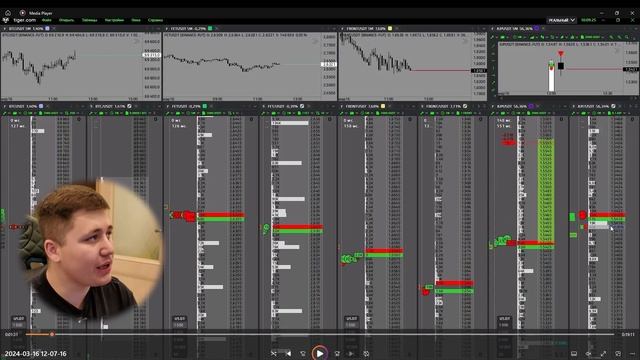Image resolution: width=640 pixels, height=360 pixels.
Task: Click green link color on FETUSDT chart tab
Action: tap(210, 29)
